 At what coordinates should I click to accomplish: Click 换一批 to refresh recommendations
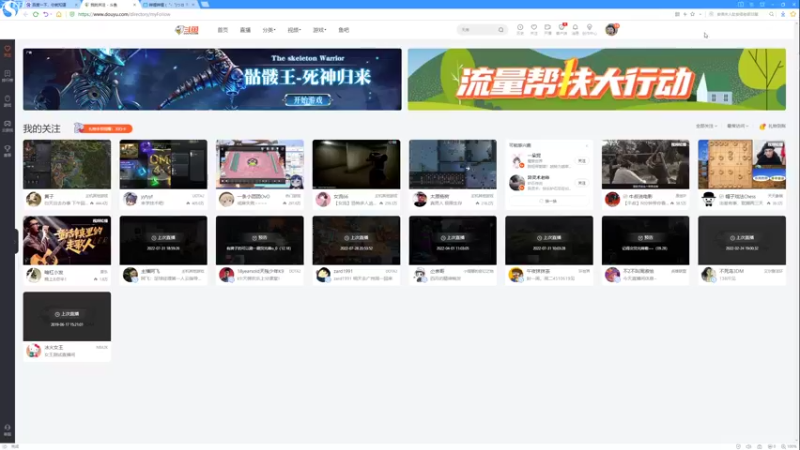pos(548,201)
